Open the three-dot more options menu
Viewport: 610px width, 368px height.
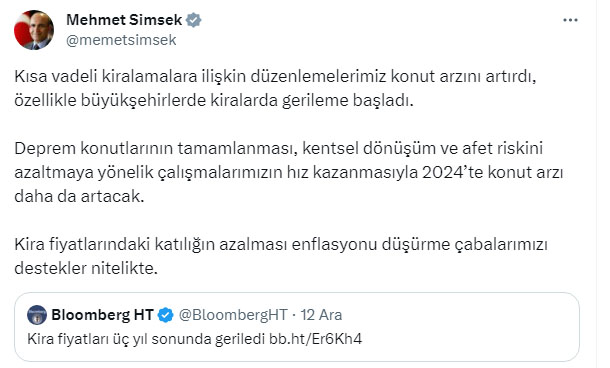click(570, 20)
